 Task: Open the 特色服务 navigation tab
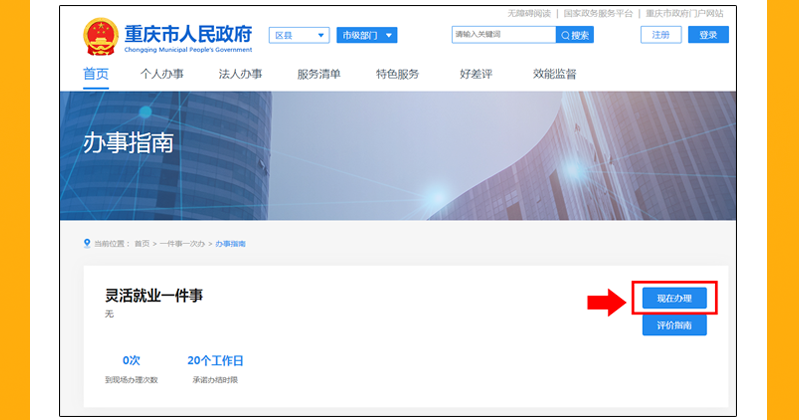[x=397, y=74]
